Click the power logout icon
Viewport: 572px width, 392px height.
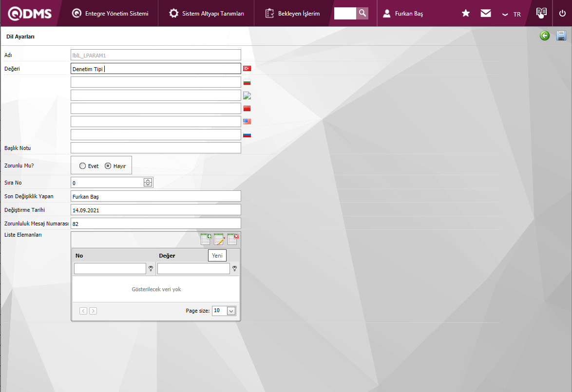click(562, 13)
